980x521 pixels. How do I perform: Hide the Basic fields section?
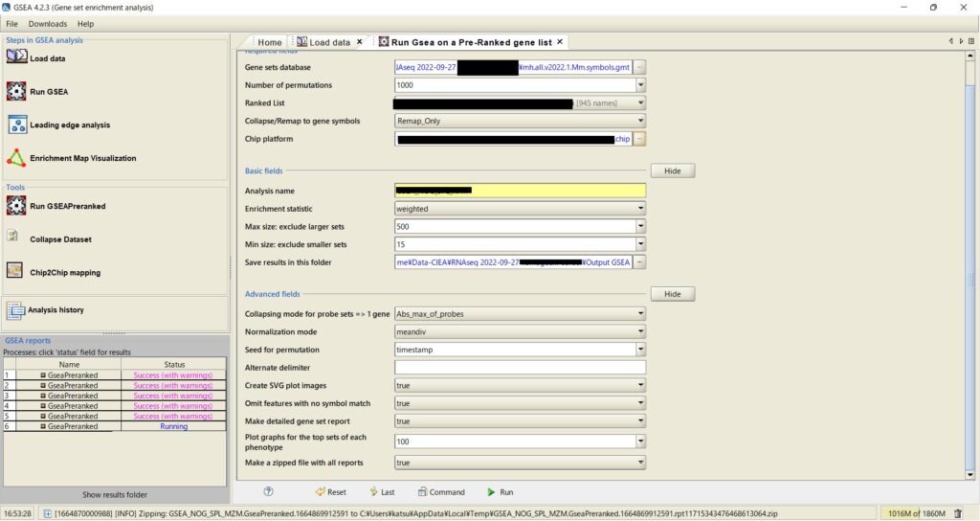pos(673,170)
